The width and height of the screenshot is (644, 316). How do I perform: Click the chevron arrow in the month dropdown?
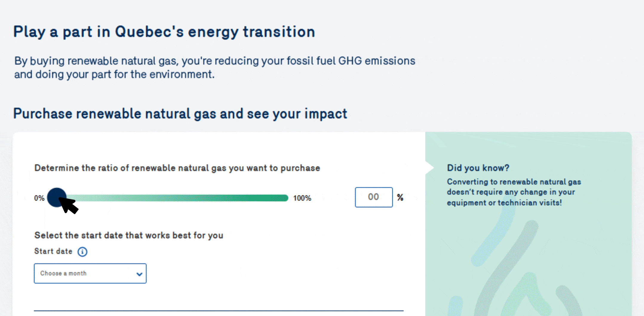pyautogui.click(x=139, y=274)
